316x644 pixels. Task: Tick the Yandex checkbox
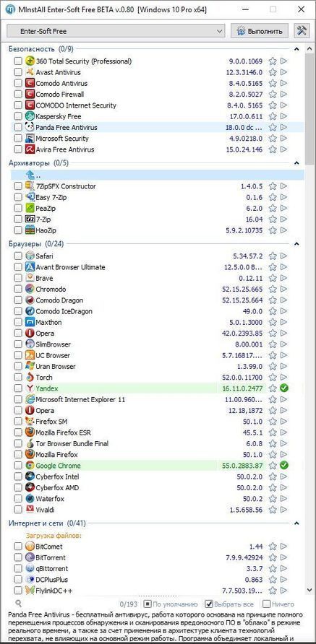pyautogui.click(x=17, y=388)
